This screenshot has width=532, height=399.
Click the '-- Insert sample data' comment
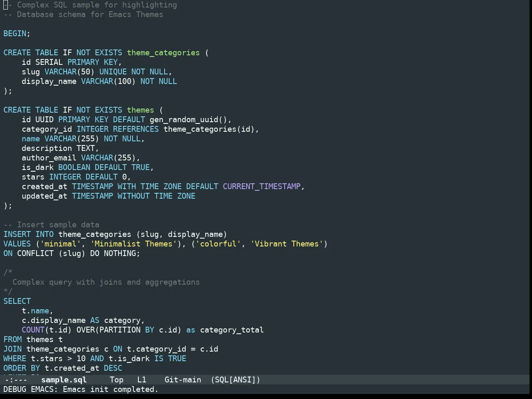(x=52, y=225)
